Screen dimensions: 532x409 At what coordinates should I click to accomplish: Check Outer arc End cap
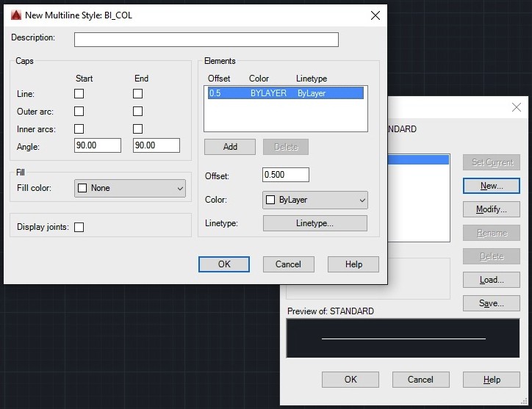click(x=137, y=111)
